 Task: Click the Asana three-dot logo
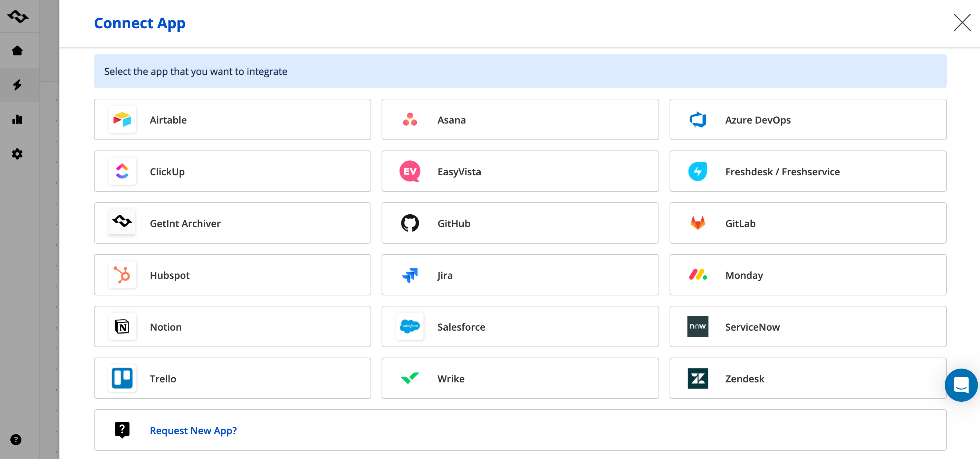coord(410,119)
